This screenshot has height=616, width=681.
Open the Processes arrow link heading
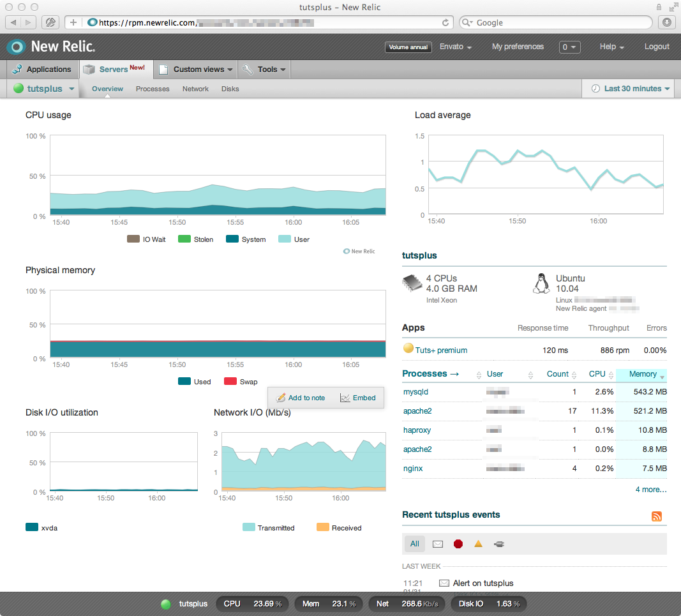430,373
